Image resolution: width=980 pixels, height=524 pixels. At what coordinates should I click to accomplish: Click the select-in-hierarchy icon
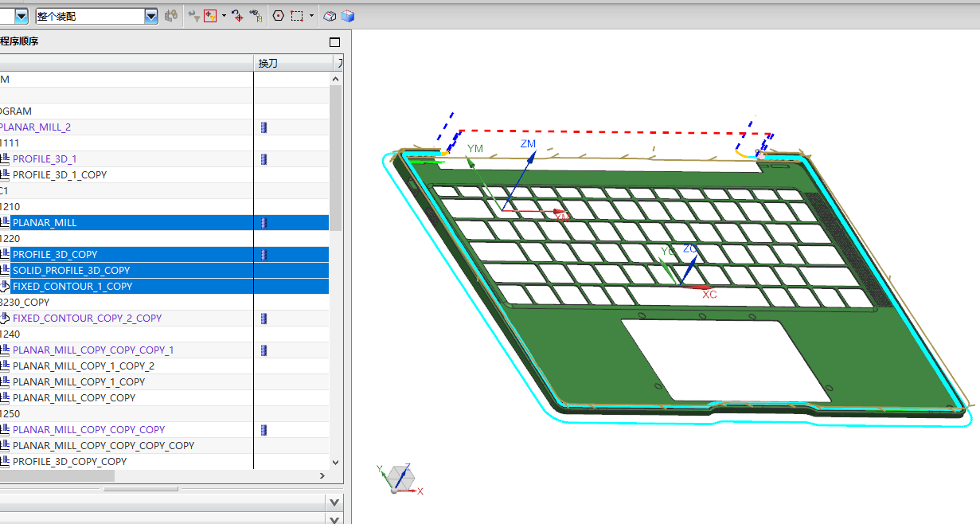click(x=256, y=15)
